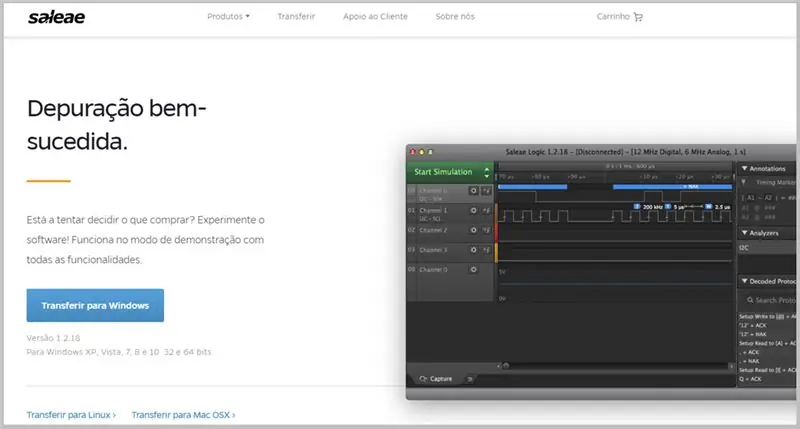Click the 'Depuração bem-sucedida.' heading

(x=116, y=125)
